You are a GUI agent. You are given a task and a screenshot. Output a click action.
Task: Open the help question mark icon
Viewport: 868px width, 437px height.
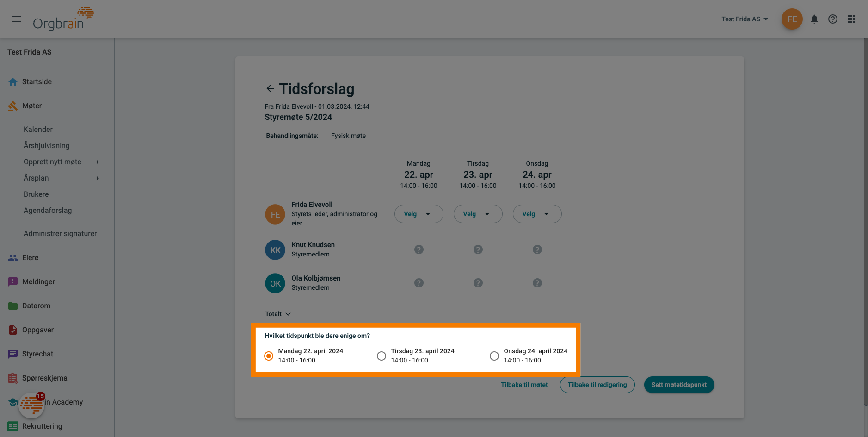click(x=833, y=19)
